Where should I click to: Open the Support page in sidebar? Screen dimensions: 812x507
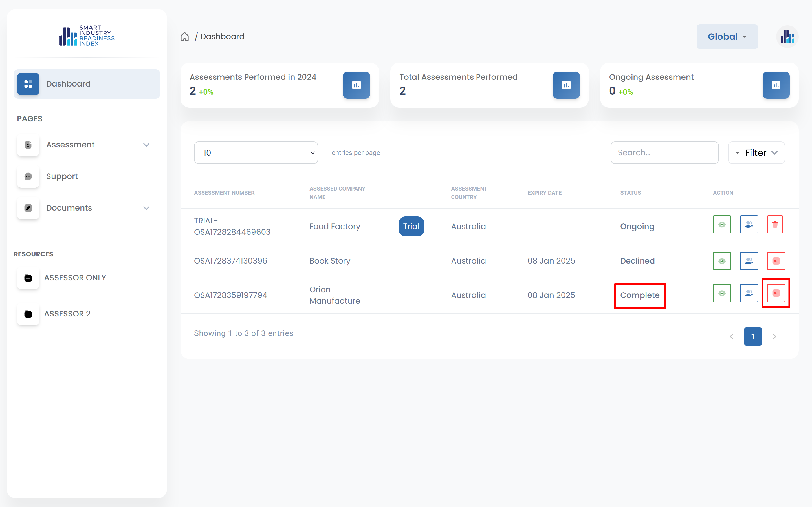tap(62, 176)
